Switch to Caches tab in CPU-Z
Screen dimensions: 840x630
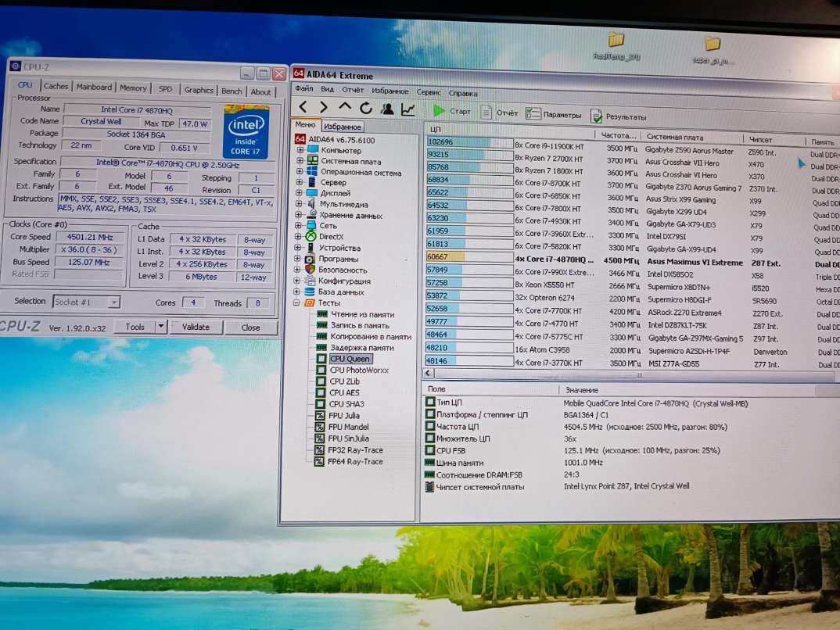[56, 86]
